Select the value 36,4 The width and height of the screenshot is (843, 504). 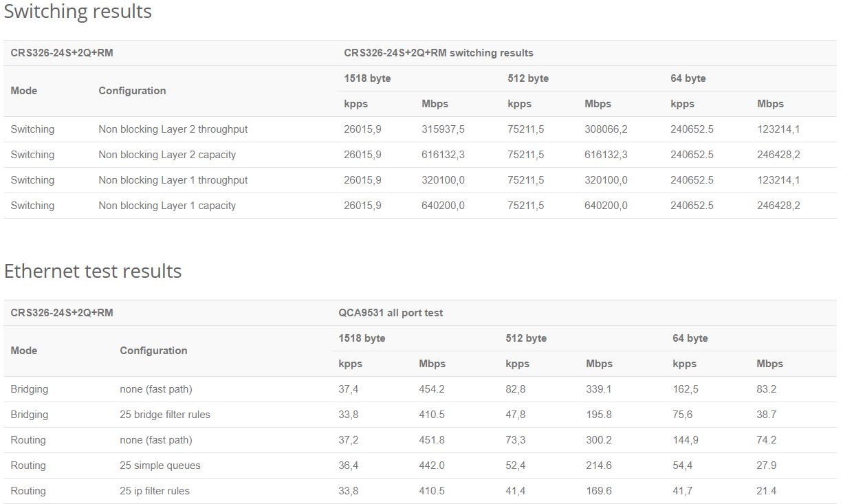pyautogui.click(x=349, y=465)
